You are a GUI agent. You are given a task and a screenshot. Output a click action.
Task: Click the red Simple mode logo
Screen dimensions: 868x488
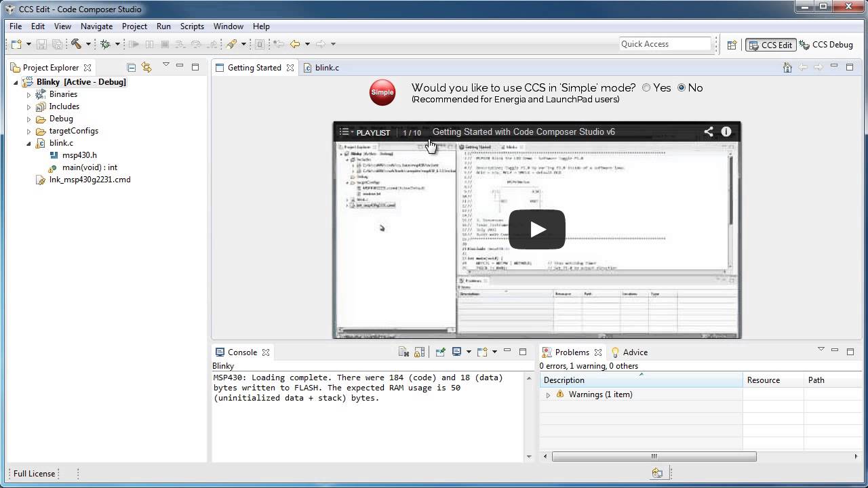(382, 92)
